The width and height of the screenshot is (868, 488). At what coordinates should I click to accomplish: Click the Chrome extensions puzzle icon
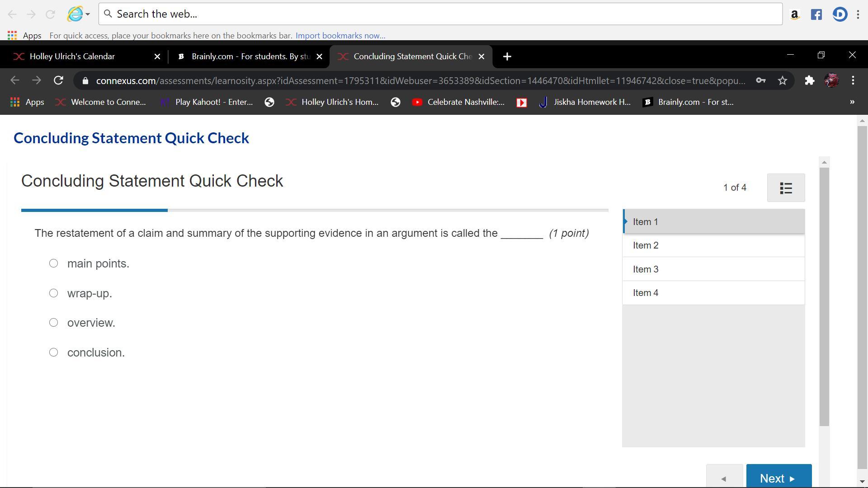click(x=809, y=80)
